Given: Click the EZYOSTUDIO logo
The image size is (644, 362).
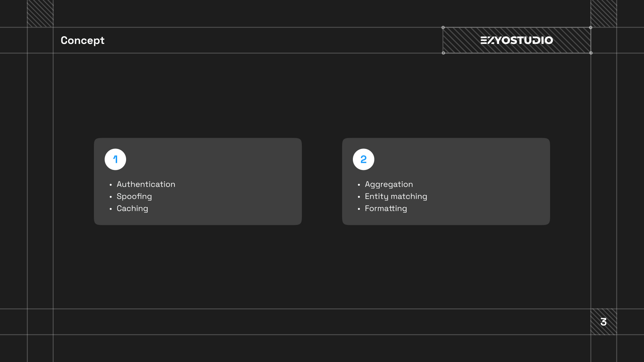Looking at the screenshot, I should point(517,40).
